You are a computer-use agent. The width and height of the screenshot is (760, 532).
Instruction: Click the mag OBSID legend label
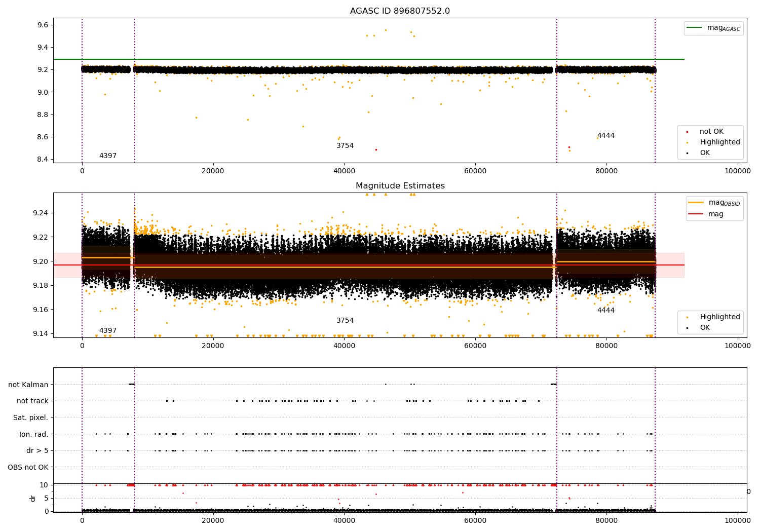click(x=725, y=203)
